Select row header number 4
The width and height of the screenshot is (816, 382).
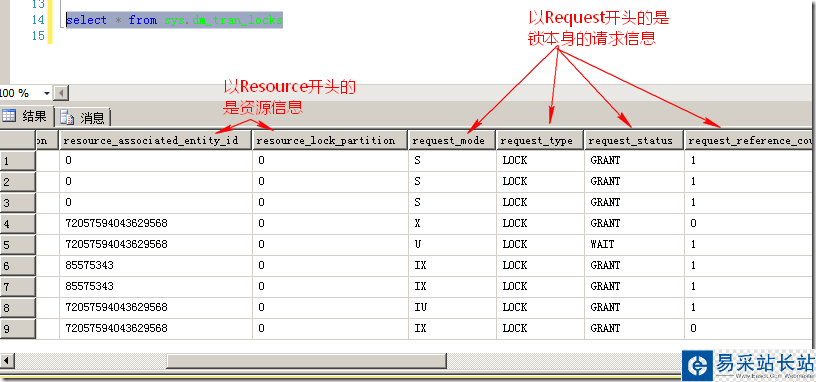coord(18,224)
